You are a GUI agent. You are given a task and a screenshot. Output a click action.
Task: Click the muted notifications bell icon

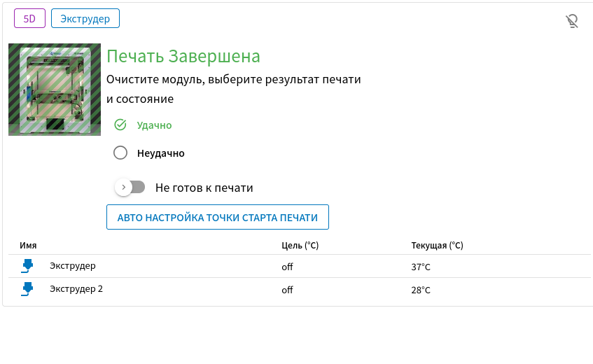click(572, 22)
